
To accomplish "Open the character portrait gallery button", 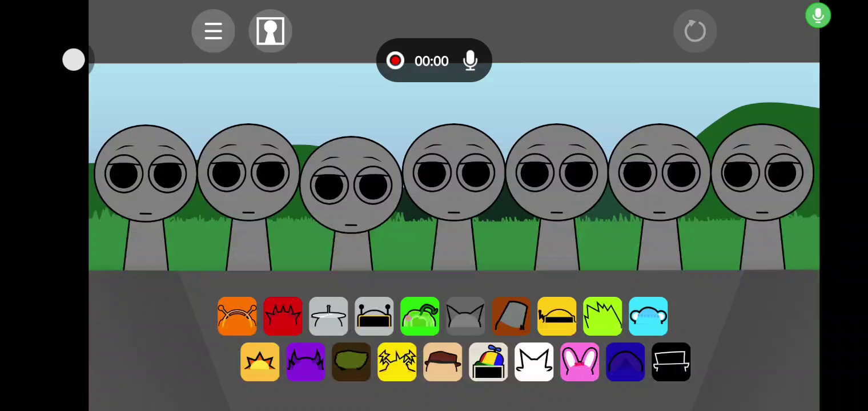I will [270, 31].
